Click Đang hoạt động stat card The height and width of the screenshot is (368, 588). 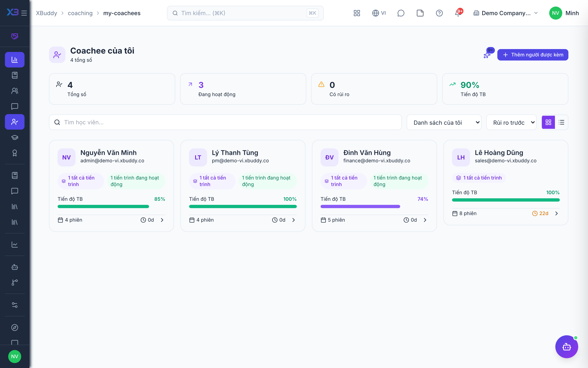[x=243, y=89]
